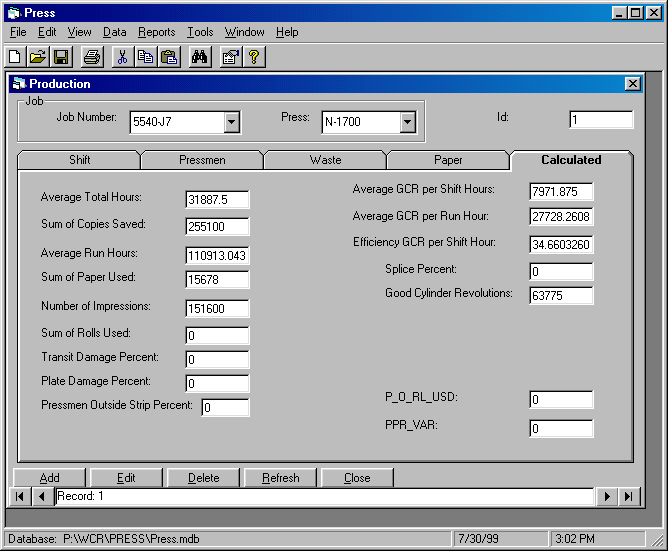Click the Average Run Hours field
The width and height of the screenshot is (668, 551).
[x=217, y=255]
